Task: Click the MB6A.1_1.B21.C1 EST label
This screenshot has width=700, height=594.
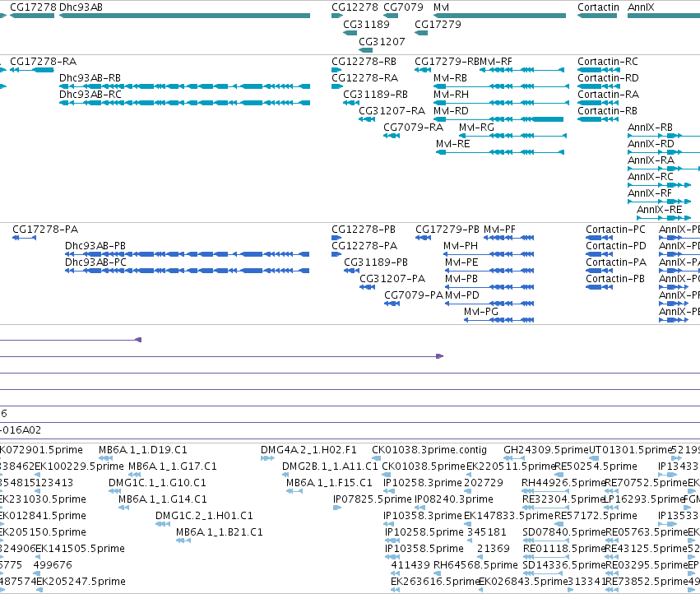Action: coord(219,532)
